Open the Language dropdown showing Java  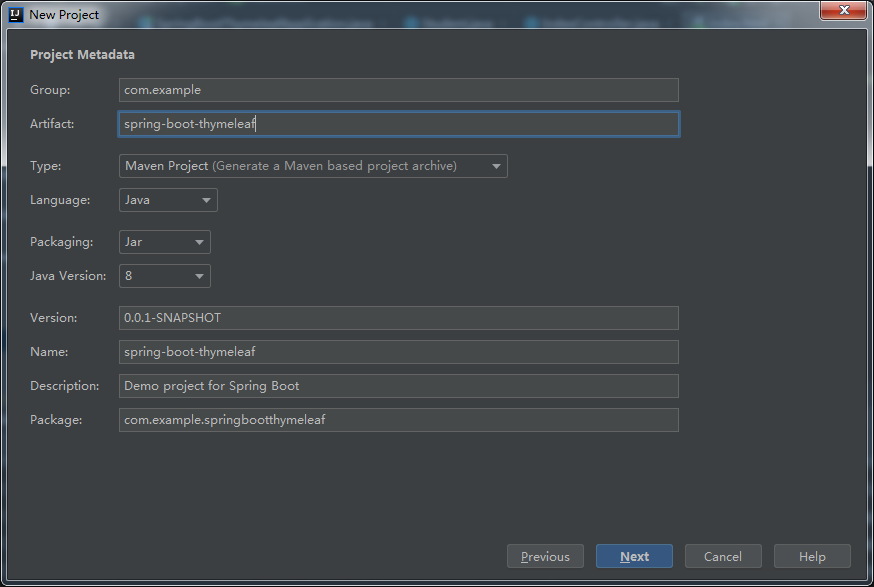pyautogui.click(x=168, y=200)
